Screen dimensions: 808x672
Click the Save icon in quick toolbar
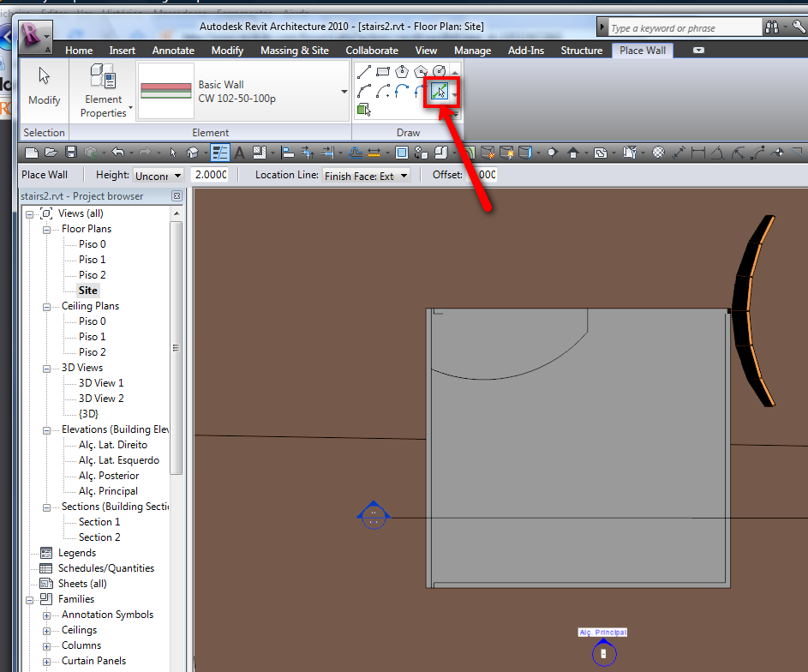click(71, 153)
